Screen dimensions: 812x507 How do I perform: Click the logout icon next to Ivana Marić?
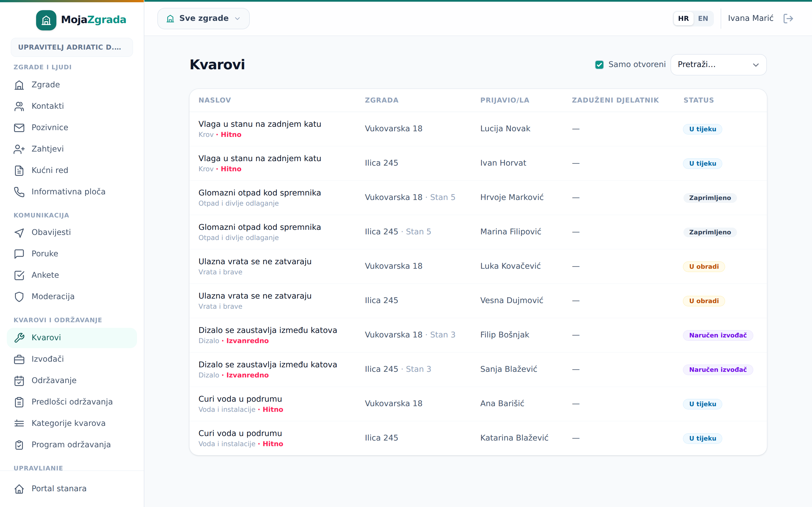click(788, 18)
